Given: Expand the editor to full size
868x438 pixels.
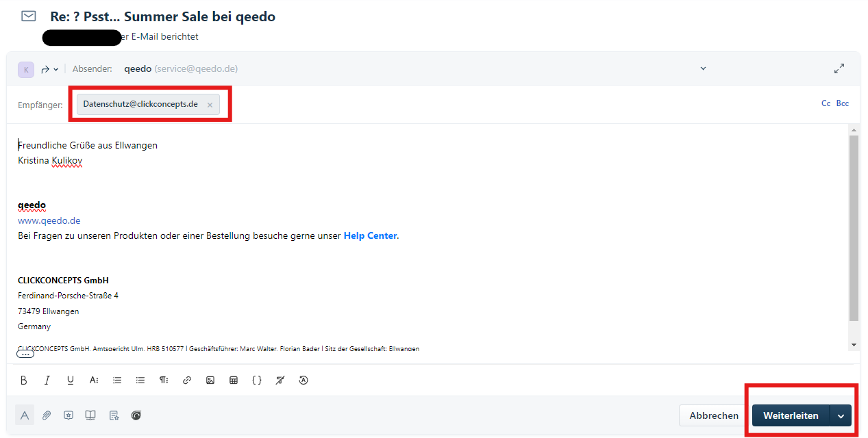Looking at the screenshot, I should coord(839,68).
